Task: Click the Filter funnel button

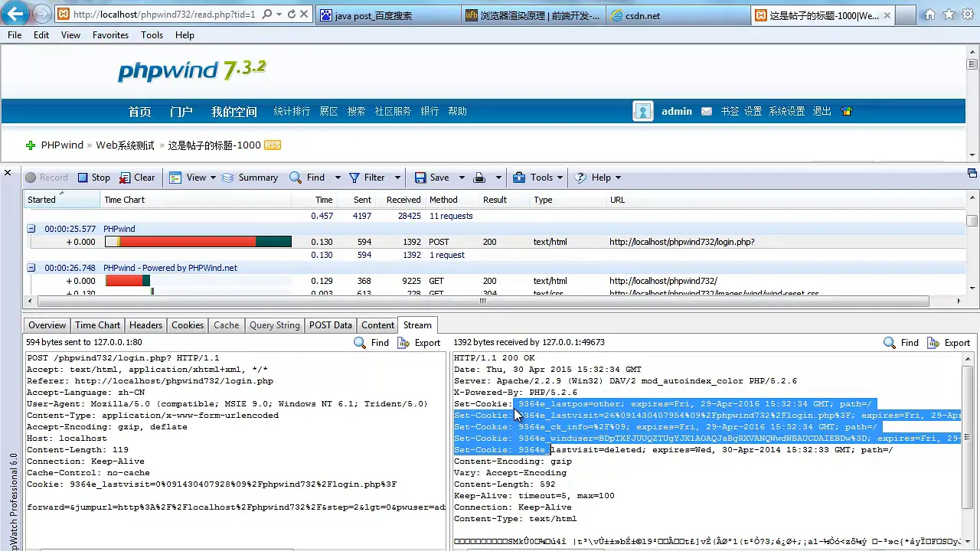Action: 367,178
